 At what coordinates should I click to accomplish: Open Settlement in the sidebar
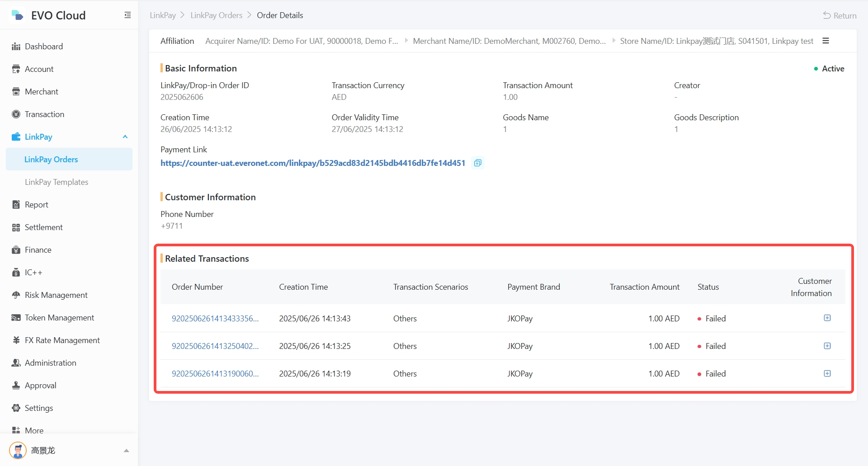43,227
